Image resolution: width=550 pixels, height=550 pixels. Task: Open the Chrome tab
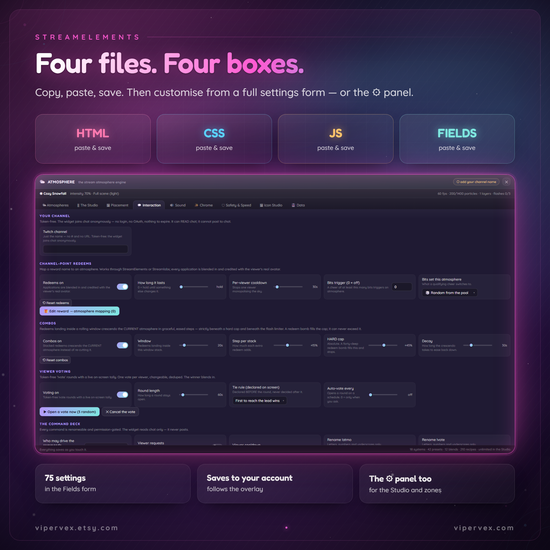point(204,205)
